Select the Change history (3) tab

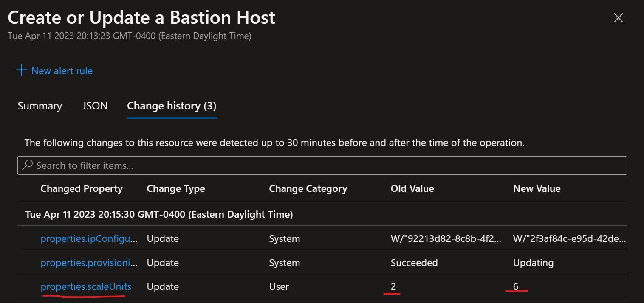click(172, 106)
